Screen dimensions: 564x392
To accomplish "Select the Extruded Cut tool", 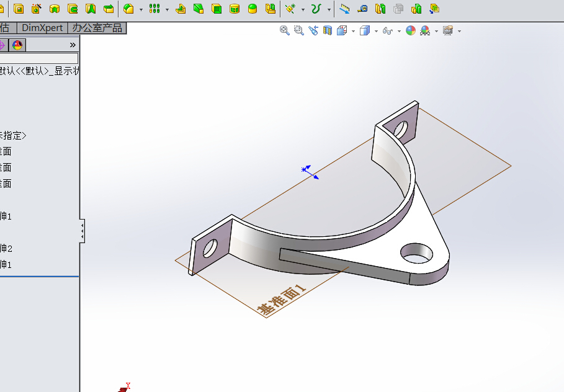I will point(19,9).
